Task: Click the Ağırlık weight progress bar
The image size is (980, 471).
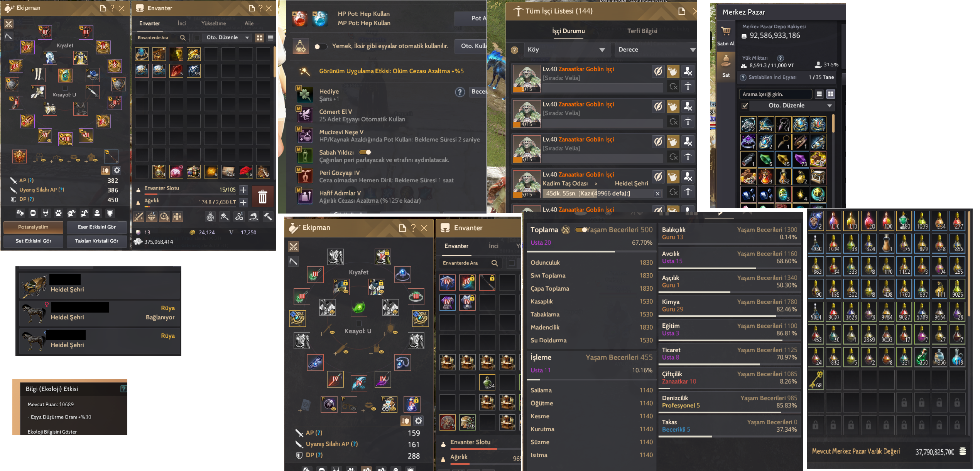Action: coord(190,207)
